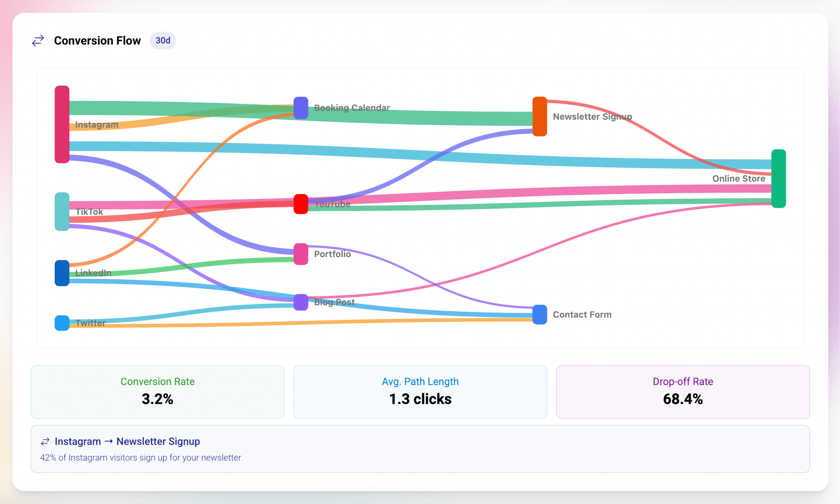The height and width of the screenshot is (504, 840).
Task: Click the purple Blog Post node
Action: click(x=301, y=302)
